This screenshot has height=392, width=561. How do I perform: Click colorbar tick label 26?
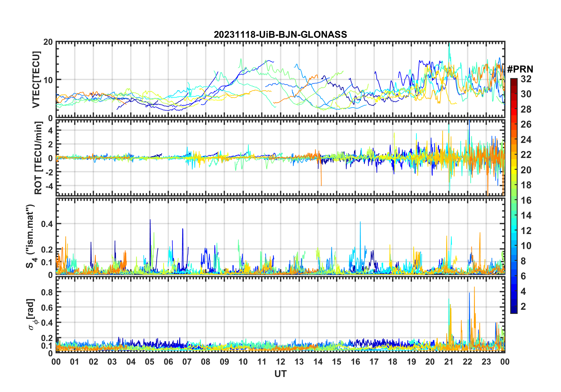(x=526, y=124)
